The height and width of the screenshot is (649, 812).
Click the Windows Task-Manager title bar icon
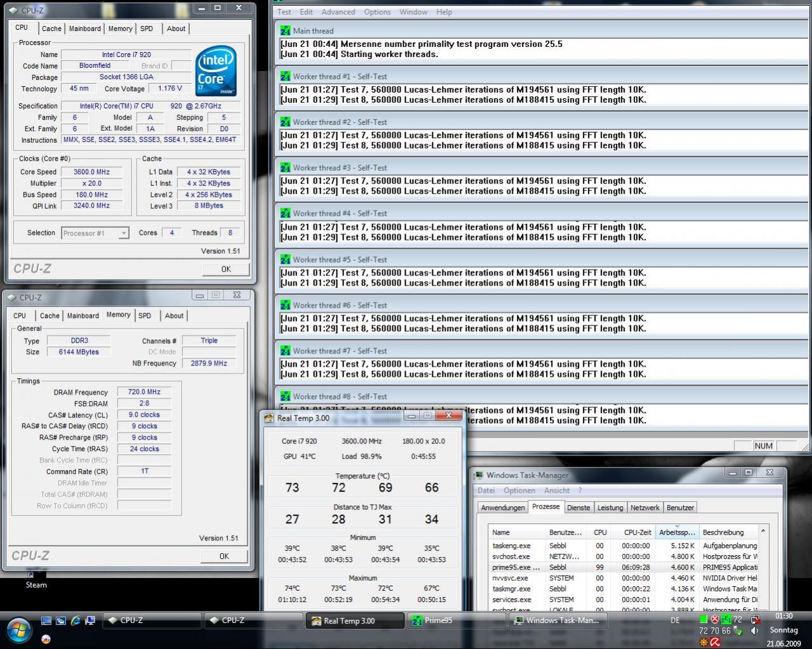479,475
